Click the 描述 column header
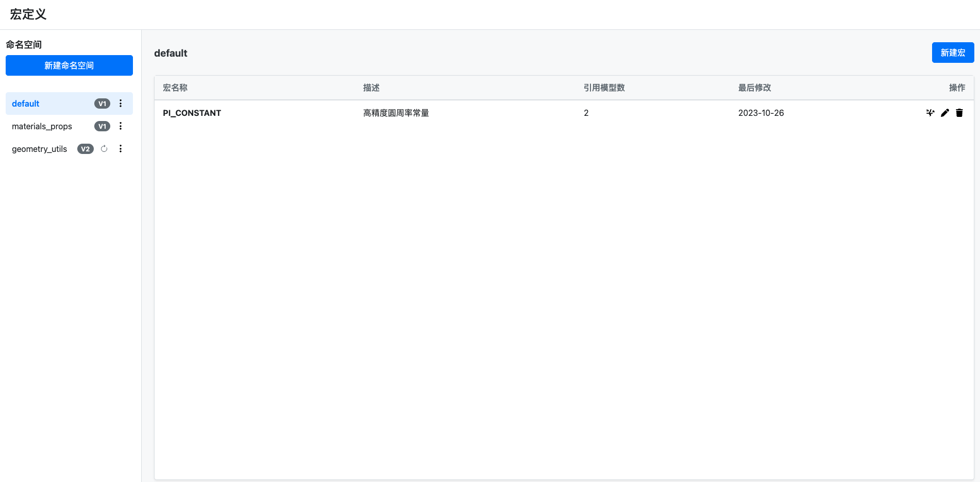The image size is (980, 482). [x=371, y=88]
